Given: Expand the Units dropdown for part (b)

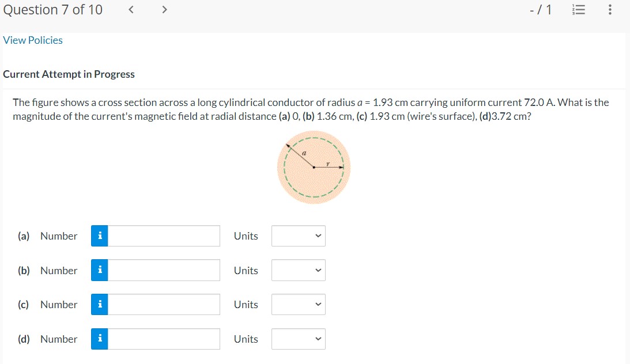Looking at the screenshot, I should click(299, 270).
